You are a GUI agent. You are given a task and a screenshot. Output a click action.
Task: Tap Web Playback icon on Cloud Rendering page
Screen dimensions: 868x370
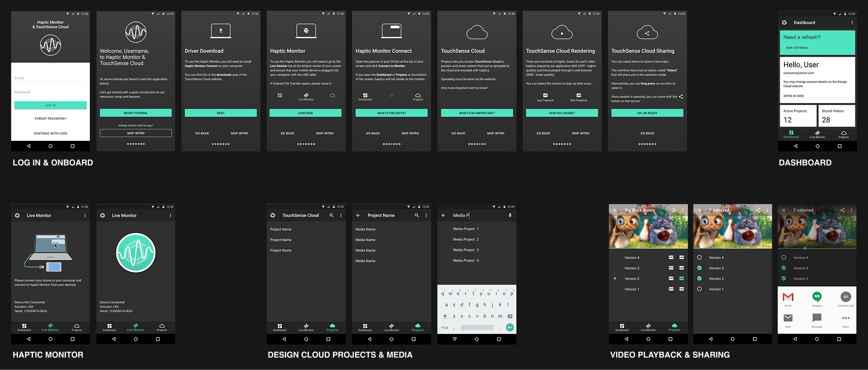click(x=579, y=95)
